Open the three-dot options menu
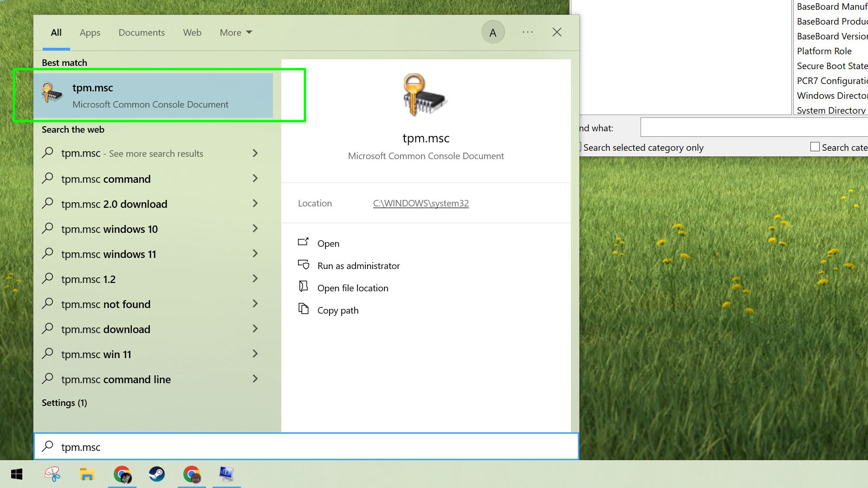Screen dimensions: 868x488 [527, 32]
